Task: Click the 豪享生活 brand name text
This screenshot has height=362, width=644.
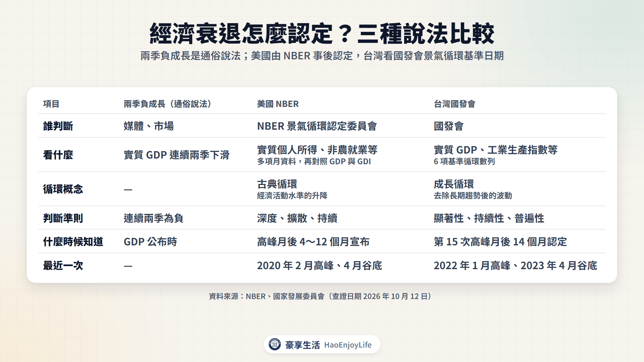Action: 303,345
